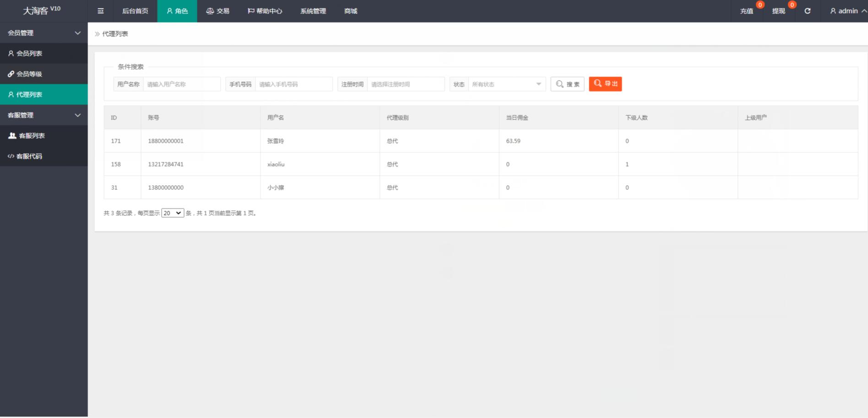This screenshot has width=868, height=418.
Task: Change the per-page records dropdown
Action: point(173,213)
